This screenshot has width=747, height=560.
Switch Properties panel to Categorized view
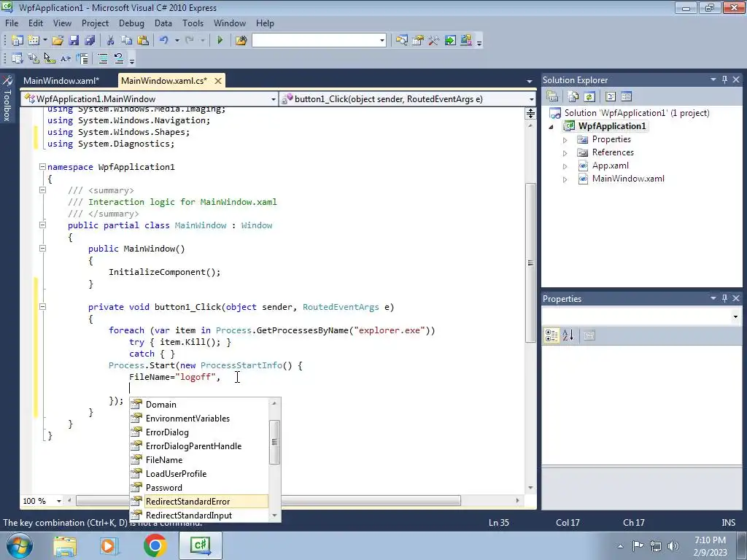551,335
